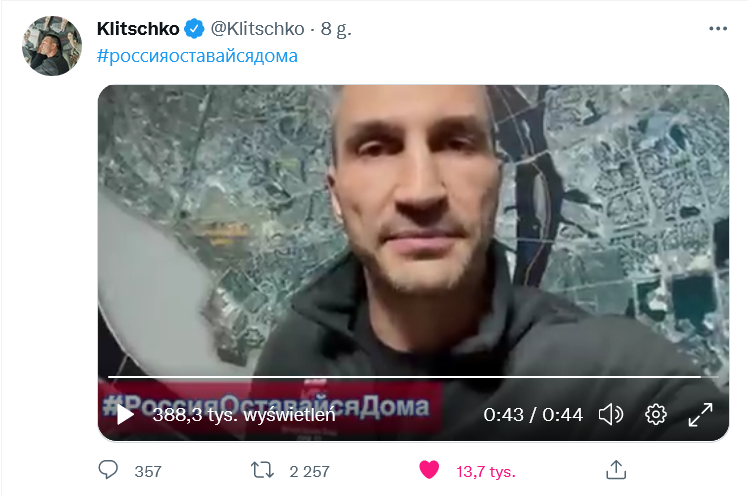Click the 2 257 retweets count

click(309, 472)
